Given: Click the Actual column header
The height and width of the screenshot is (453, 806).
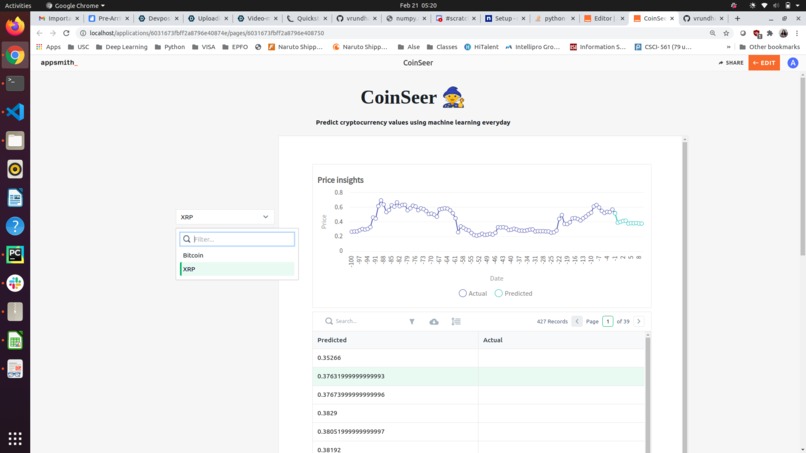Looking at the screenshot, I should [x=561, y=340].
